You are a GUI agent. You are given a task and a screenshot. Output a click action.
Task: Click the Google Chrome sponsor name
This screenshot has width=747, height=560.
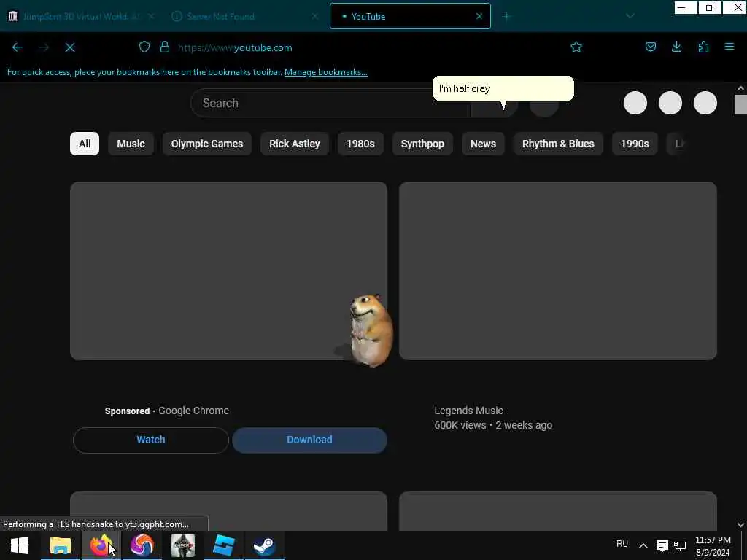click(x=193, y=411)
